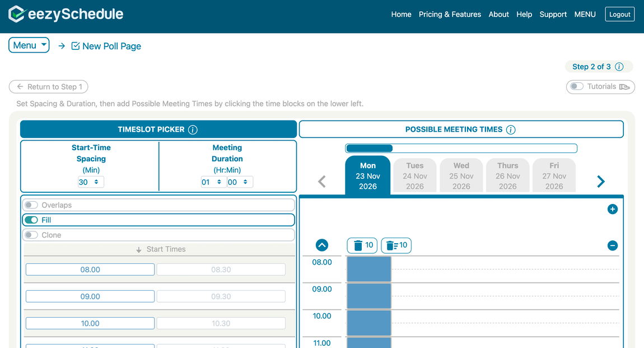The width and height of the screenshot is (644, 348).
Task: Open the Possible Meeting Times info icon
Action: pyautogui.click(x=511, y=130)
